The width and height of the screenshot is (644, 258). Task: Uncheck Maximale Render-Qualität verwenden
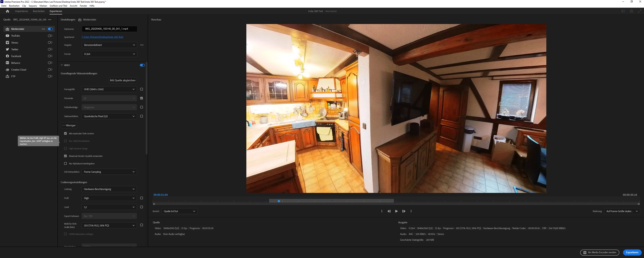pos(65,156)
